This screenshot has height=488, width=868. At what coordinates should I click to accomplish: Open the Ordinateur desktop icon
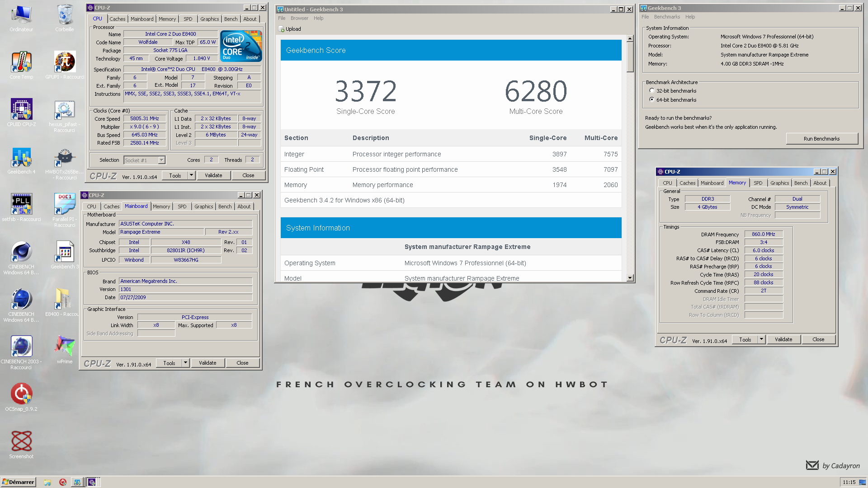[21, 18]
